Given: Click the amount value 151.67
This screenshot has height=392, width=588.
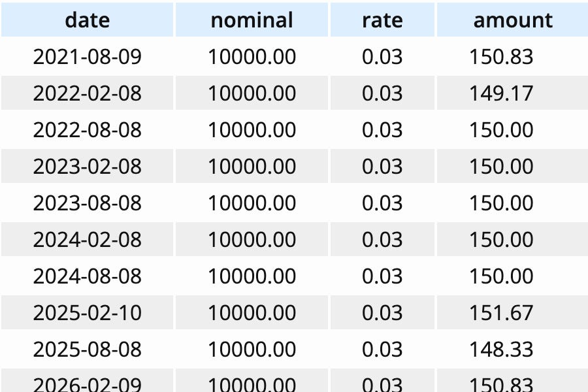Looking at the screenshot, I should pos(501,313).
